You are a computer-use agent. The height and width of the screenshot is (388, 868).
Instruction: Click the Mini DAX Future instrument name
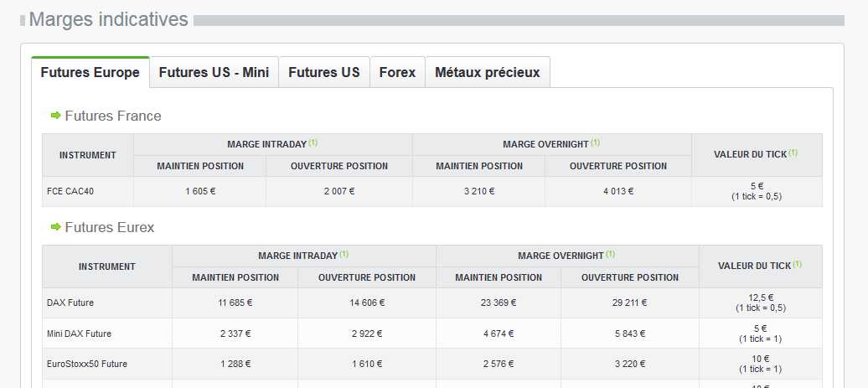pyautogui.click(x=79, y=334)
